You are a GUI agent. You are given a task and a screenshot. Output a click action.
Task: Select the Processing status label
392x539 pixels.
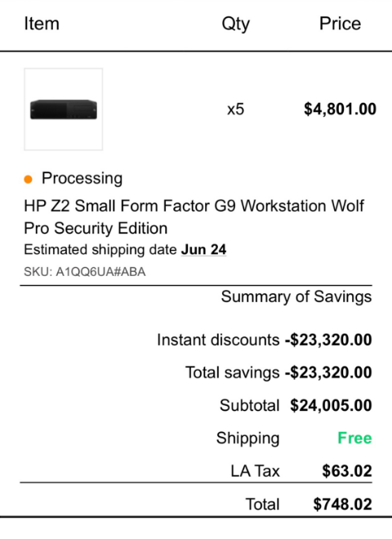pos(82,178)
